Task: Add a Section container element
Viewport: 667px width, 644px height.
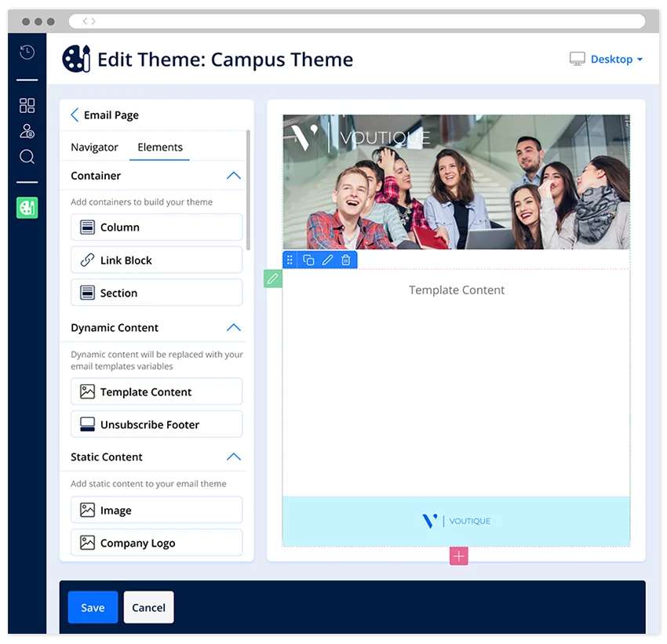Action: click(156, 293)
